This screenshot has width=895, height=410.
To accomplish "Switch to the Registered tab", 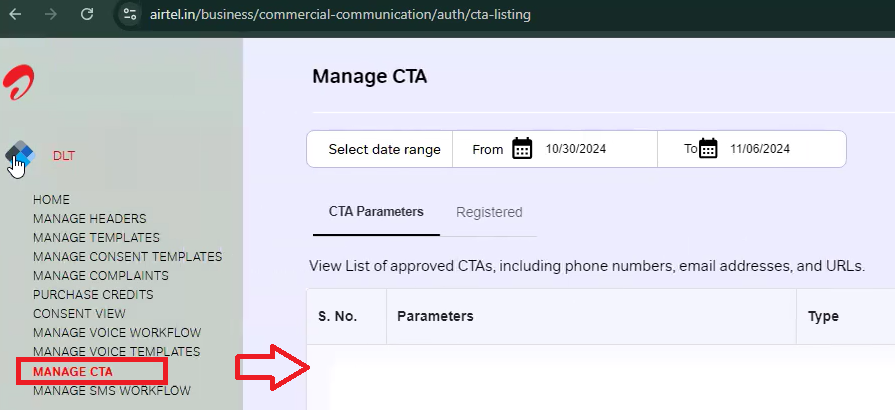I will coord(489,212).
